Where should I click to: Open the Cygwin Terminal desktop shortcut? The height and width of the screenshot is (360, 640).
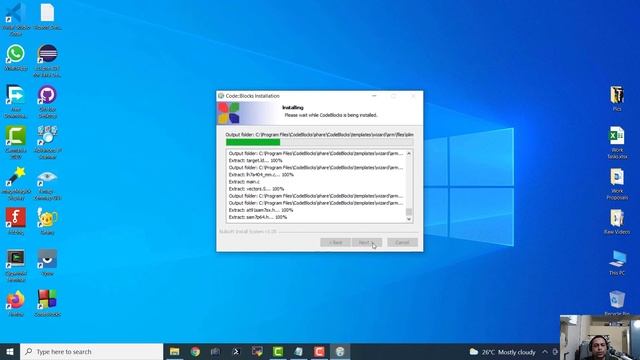(x=16, y=265)
